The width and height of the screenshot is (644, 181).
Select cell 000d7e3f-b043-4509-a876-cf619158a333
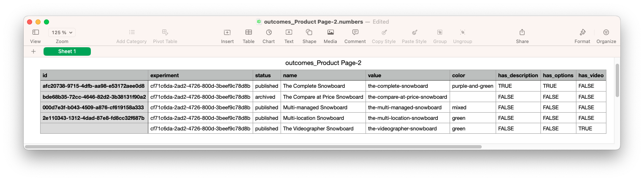pos(94,107)
